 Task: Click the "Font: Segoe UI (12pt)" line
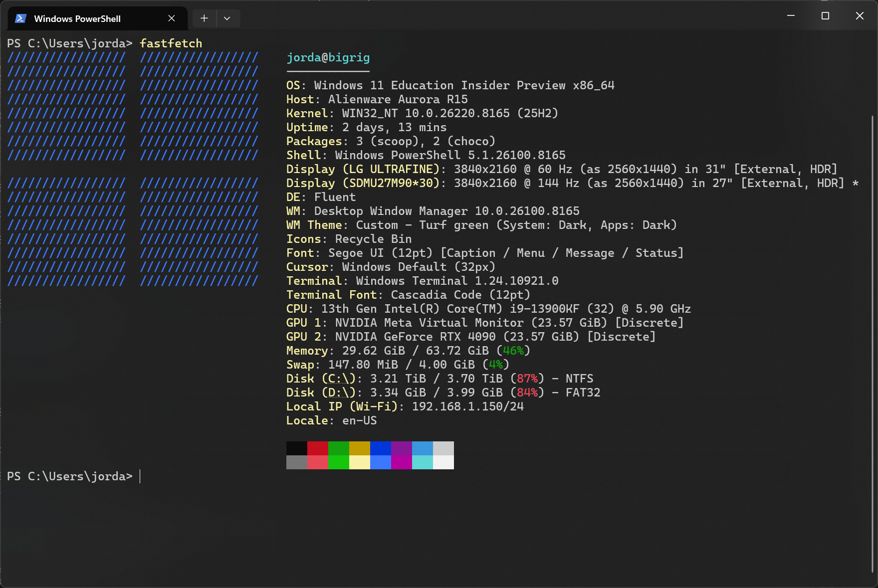pos(485,253)
